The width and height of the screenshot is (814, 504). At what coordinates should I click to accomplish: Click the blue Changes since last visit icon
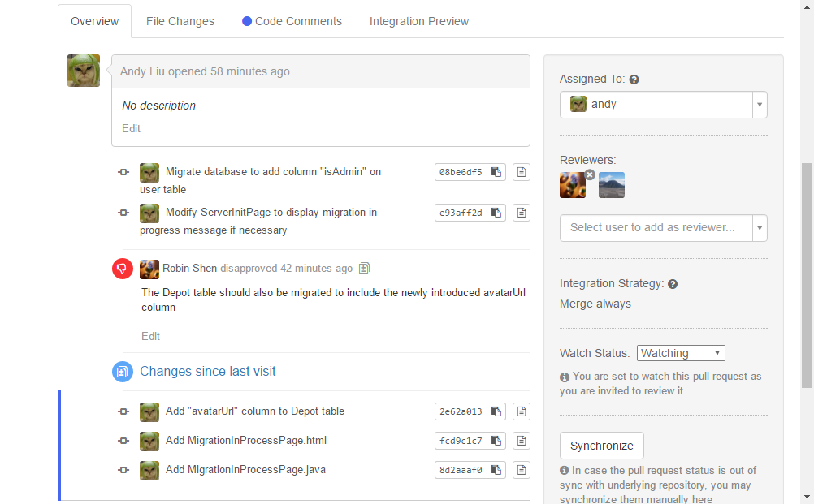tap(123, 372)
